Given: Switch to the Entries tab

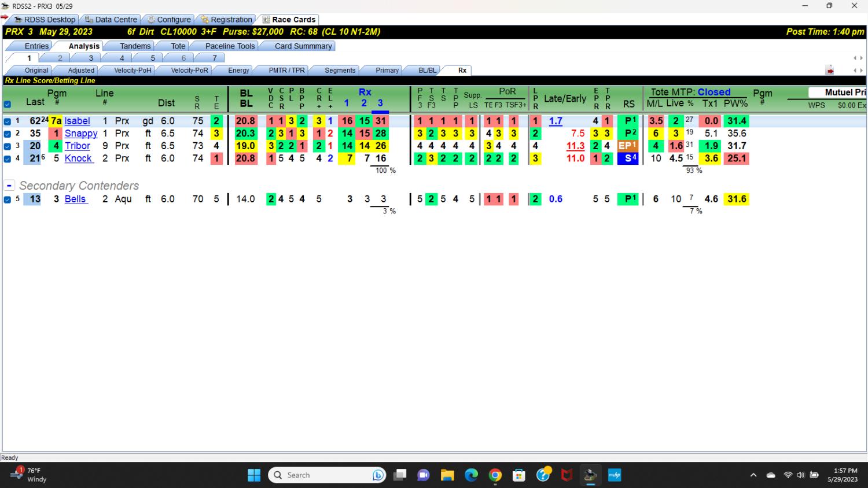Looking at the screenshot, I should tap(36, 46).
